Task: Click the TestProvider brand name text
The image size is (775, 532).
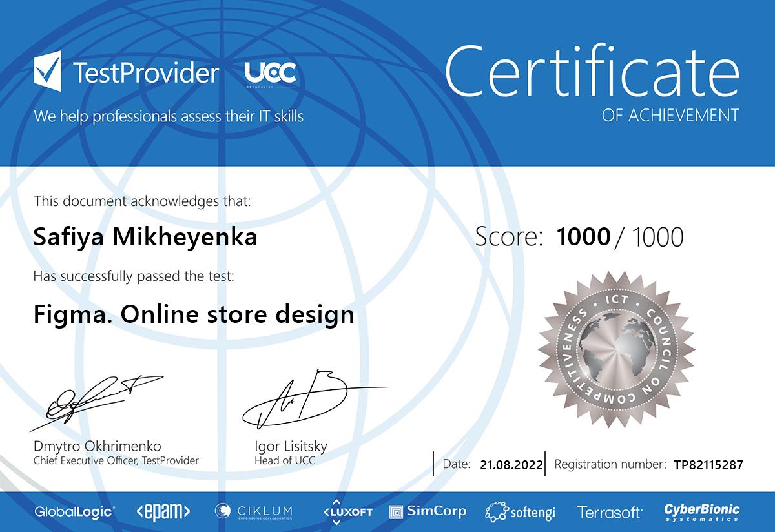Action: (x=147, y=73)
